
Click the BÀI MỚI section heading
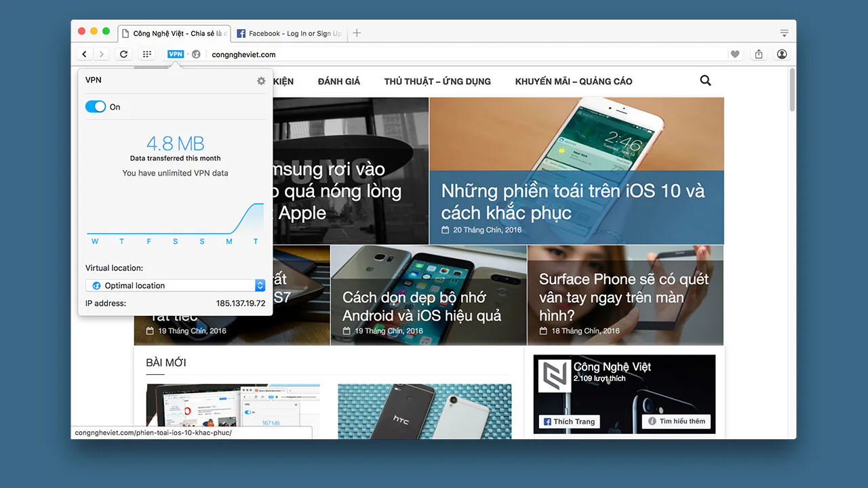point(166,363)
